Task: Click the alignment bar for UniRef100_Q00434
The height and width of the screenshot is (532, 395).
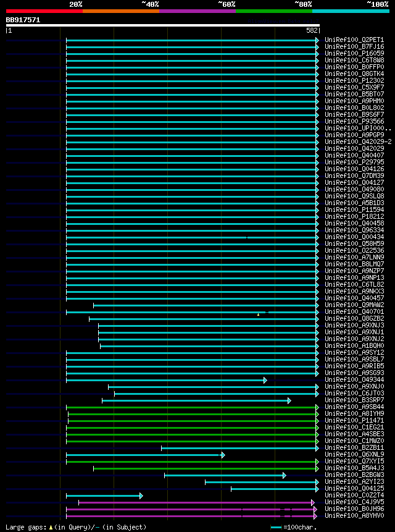Action: pyautogui.click(x=193, y=237)
